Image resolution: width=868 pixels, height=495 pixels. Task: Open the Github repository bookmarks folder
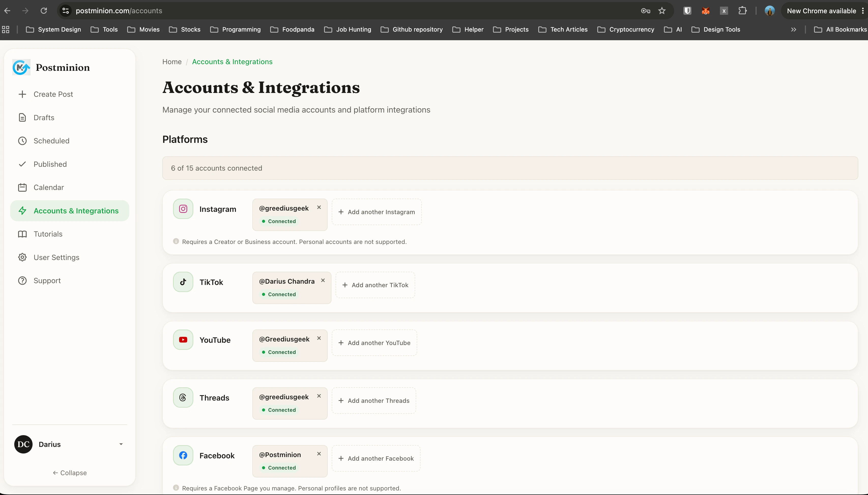[412, 30]
